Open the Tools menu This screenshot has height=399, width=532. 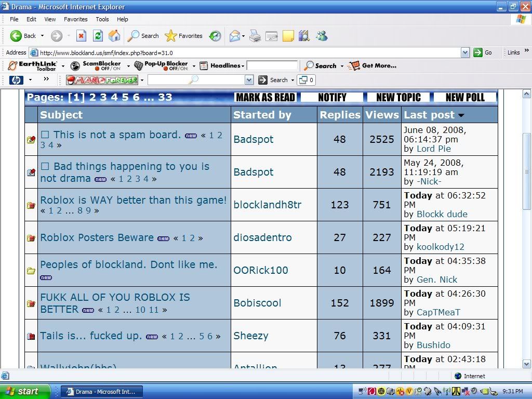point(102,19)
